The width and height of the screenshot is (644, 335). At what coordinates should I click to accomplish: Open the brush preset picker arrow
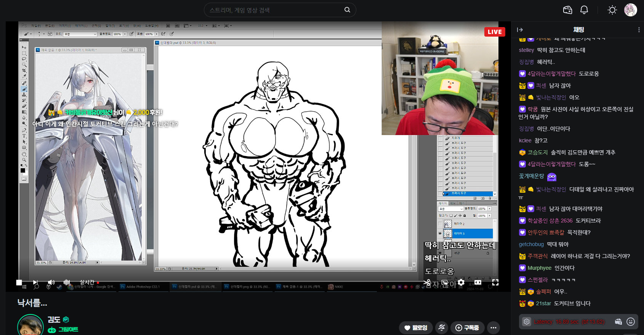point(44,34)
